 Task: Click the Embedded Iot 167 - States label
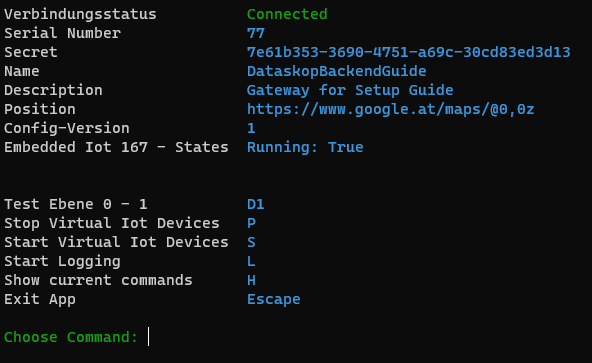116,147
